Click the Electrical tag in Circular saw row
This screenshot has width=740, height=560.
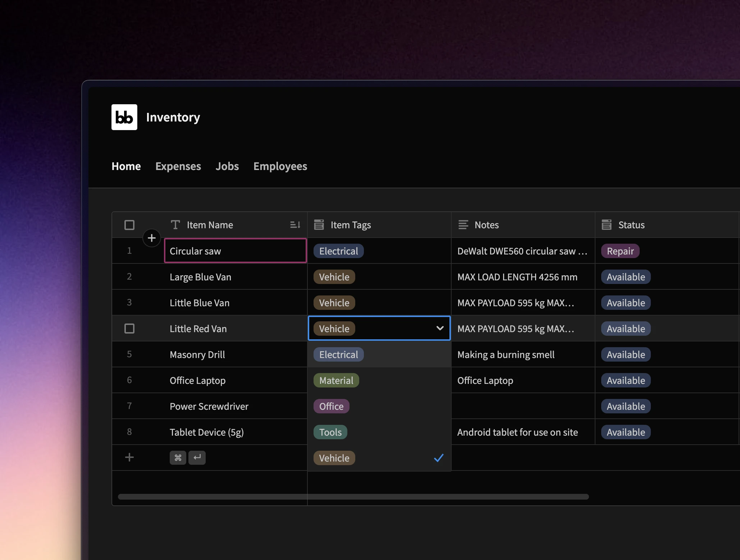pyautogui.click(x=338, y=251)
